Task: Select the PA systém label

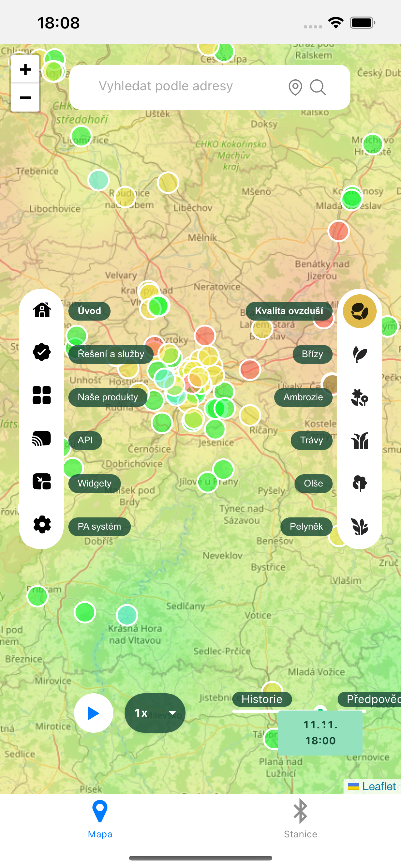Action: pos(99,527)
